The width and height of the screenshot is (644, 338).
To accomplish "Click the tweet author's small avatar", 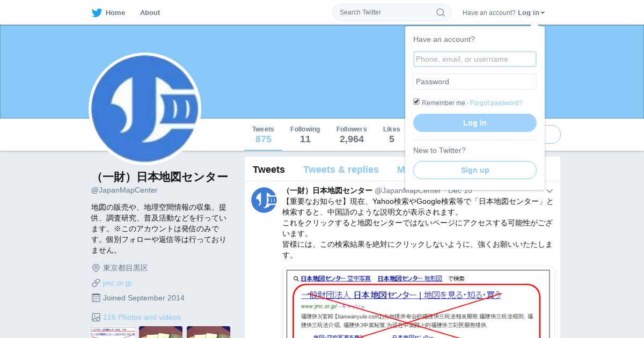I will coord(264,200).
